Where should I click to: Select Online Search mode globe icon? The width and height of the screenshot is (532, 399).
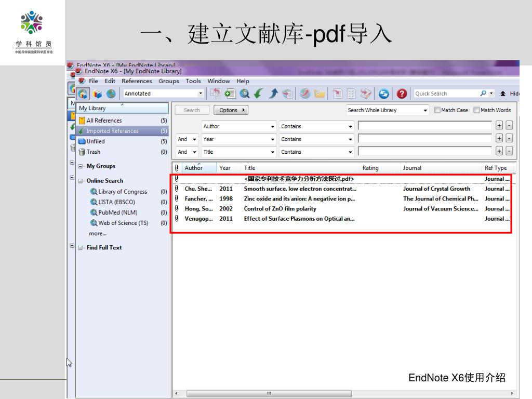pyautogui.click(x=111, y=94)
